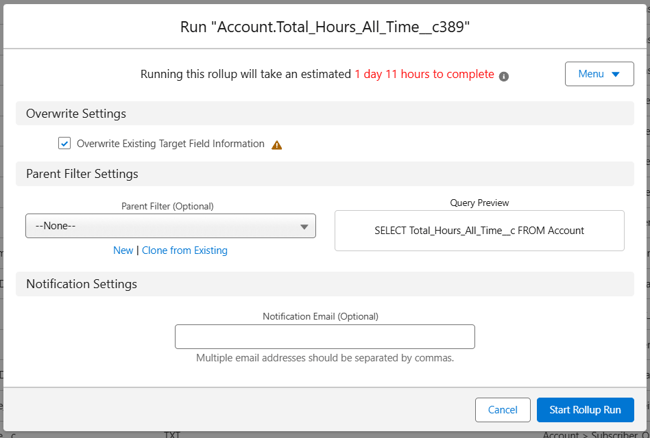Click the Run Account.Total_Hours_All_Time__c389 dialog title
This screenshot has height=438, width=650.
tap(325, 27)
